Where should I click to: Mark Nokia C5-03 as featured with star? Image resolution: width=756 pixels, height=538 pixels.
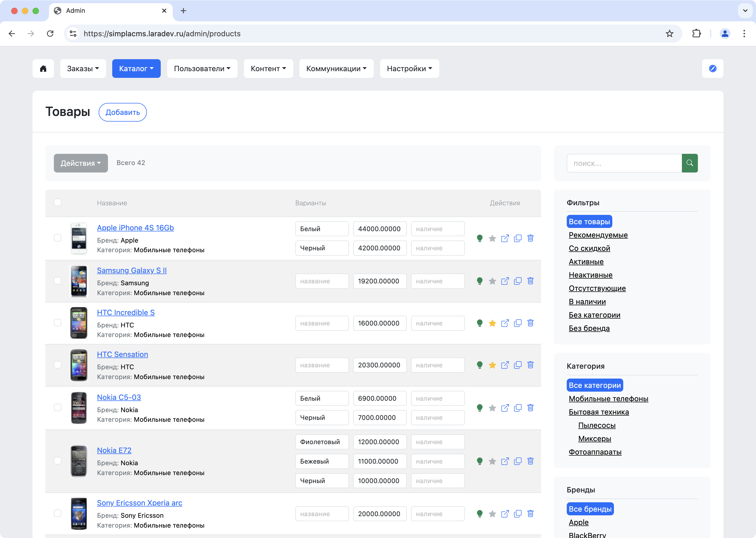[x=492, y=408]
